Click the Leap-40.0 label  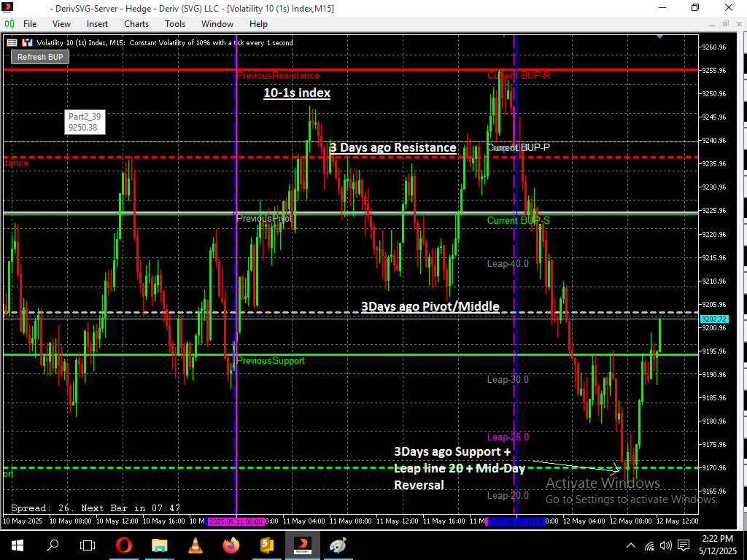[508, 264]
